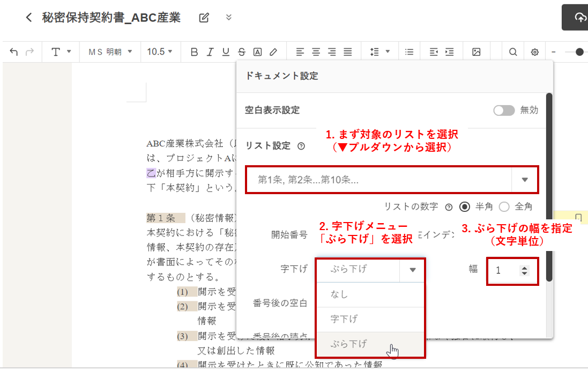Open the insert image tool
Image resolution: width=588 pixels, height=369 pixels.
click(x=476, y=52)
